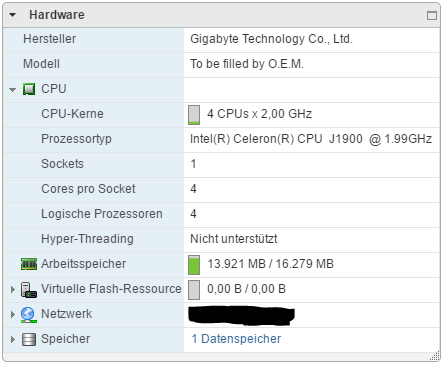Image resolution: width=447 pixels, height=368 pixels.
Task: Click the Virtuelle Flash-Ressource server icon
Action: pos(29,289)
